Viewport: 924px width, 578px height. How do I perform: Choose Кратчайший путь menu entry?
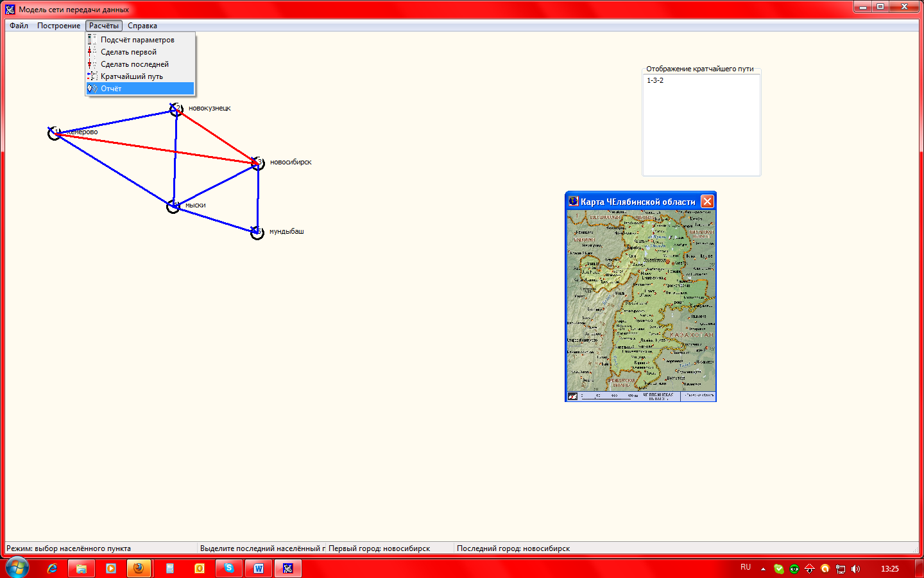click(140, 76)
